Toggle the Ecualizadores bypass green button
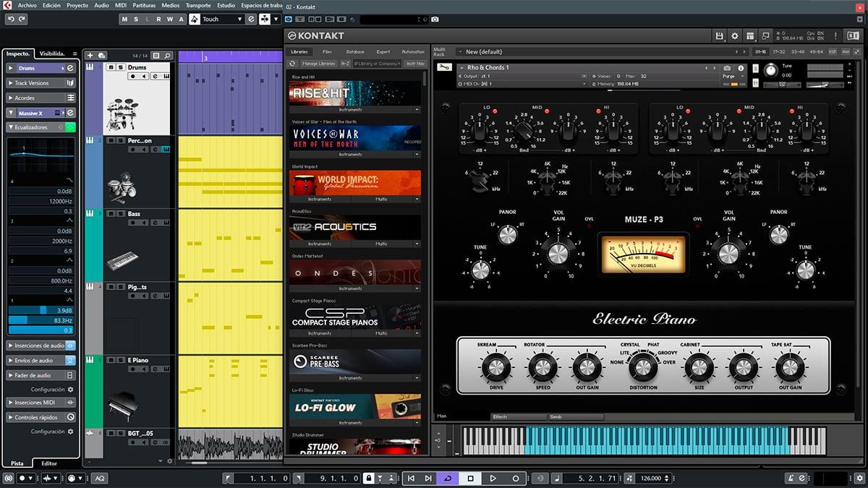This screenshot has height=488, width=868. (x=70, y=127)
